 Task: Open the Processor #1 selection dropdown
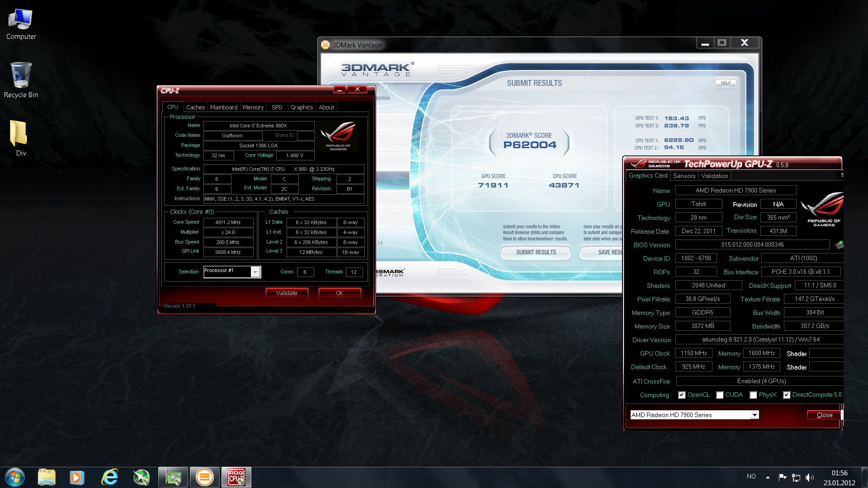pyautogui.click(x=232, y=272)
